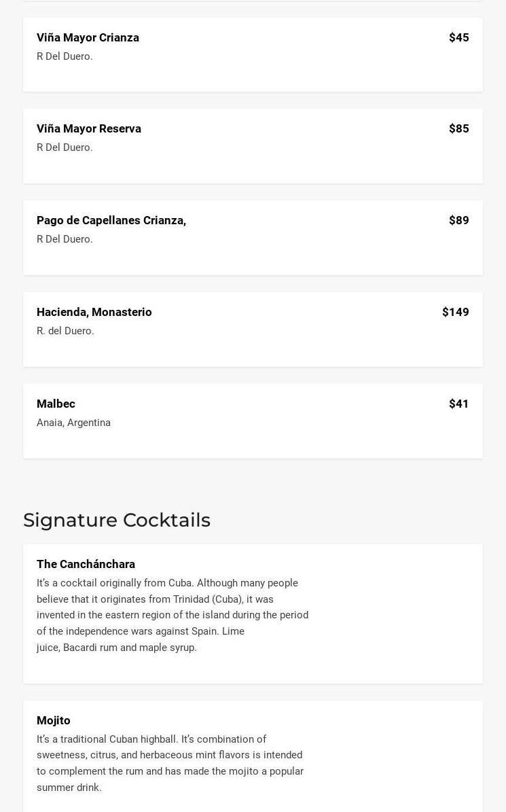Click the $89 price label

(458, 221)
